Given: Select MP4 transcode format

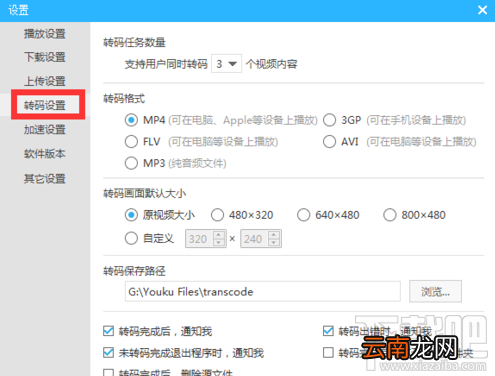Looking at the screenshot, I should (131, 120).
